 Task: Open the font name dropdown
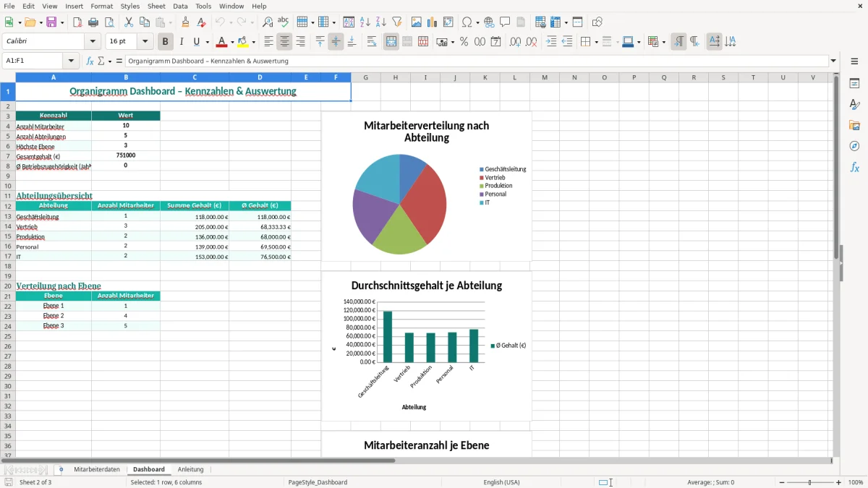pyautogui.click(x=93, y=42)
